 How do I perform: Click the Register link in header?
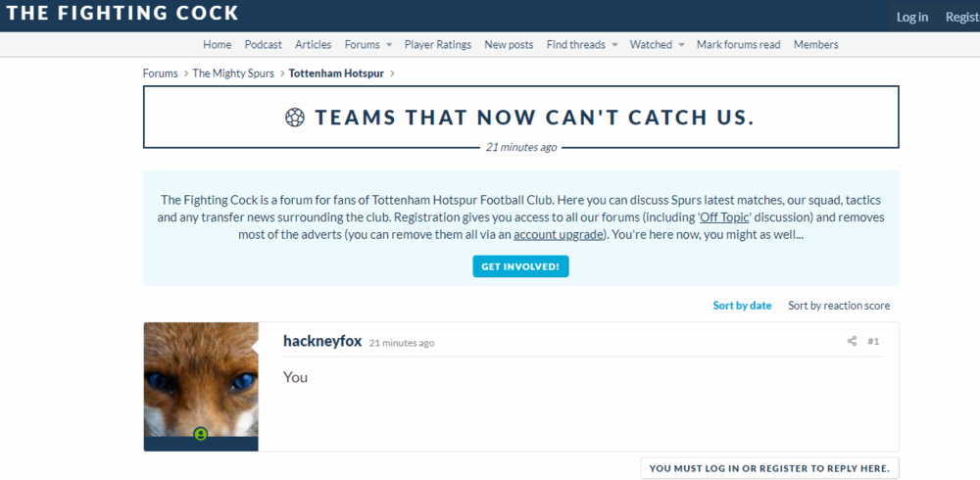962,17
